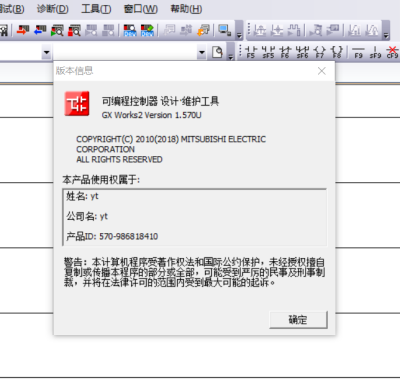Open the Tools 工具(T) menu

(96, 9)
